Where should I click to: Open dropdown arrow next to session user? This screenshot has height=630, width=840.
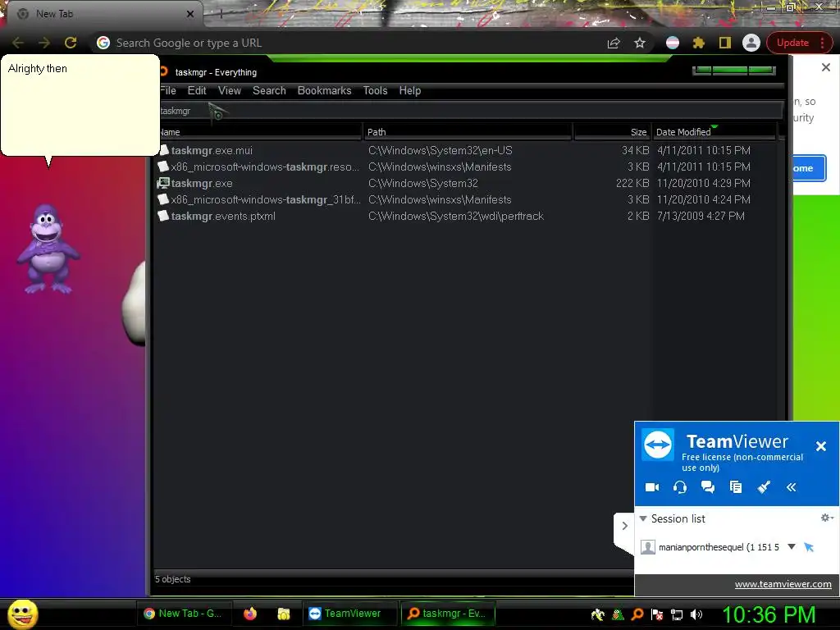(x=792, y=546)
